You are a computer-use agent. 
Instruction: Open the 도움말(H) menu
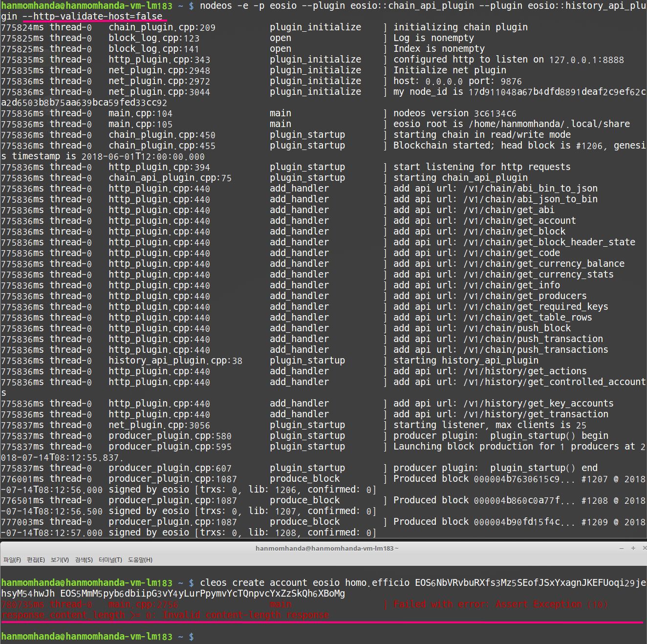pos(139,560)
